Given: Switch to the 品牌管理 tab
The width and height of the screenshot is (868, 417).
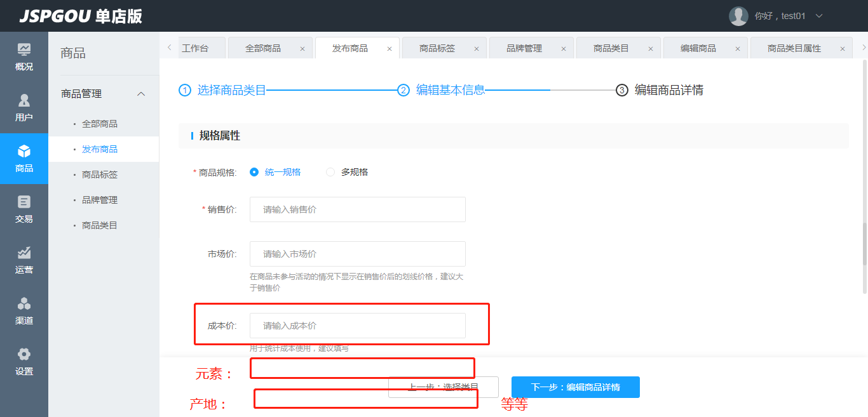Looking at the screenshot, I should (524, 48).
